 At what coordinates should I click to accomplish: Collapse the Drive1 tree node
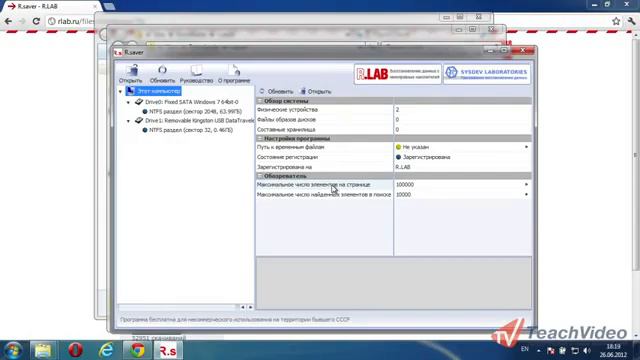(129, 121)
